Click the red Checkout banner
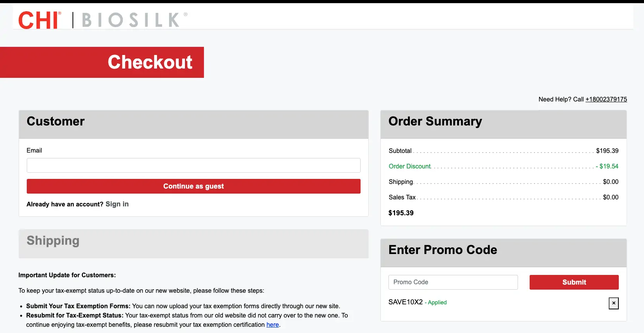 pyautogui.click(x=150, y=62)
